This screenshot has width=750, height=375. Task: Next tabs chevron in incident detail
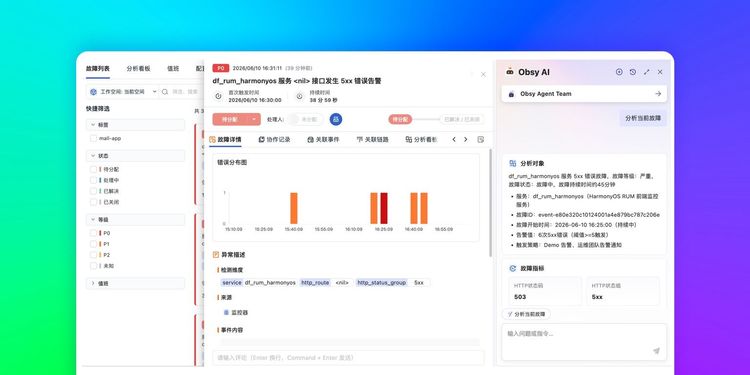pos(465,140)
